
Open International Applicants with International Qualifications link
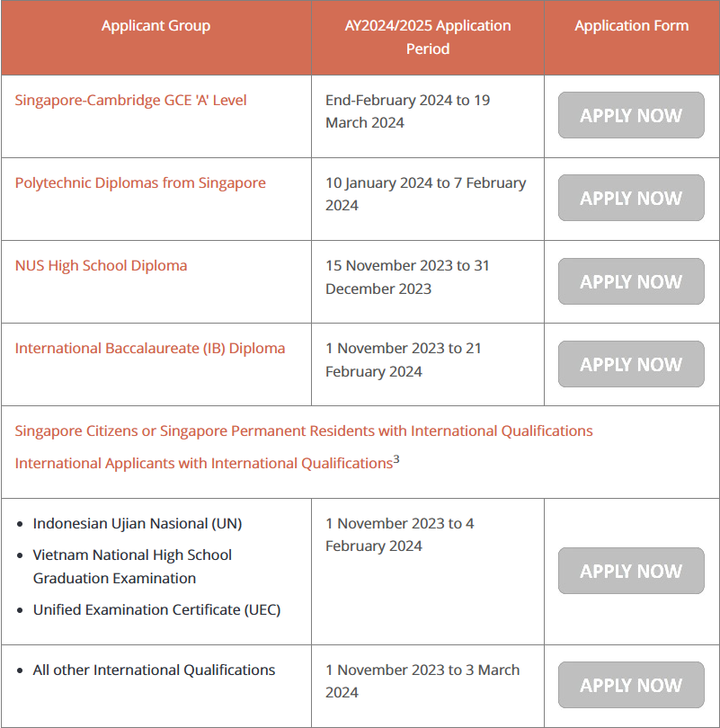pyautogui.click(x=204, y=464)
